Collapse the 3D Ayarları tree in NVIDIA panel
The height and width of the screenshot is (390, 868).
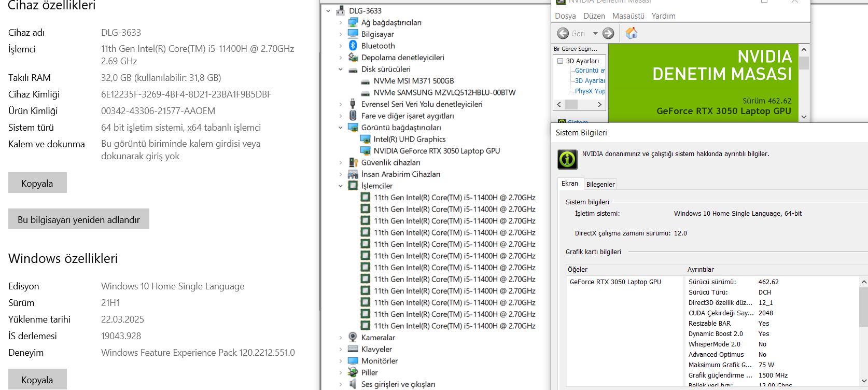(x=560, y=61)
